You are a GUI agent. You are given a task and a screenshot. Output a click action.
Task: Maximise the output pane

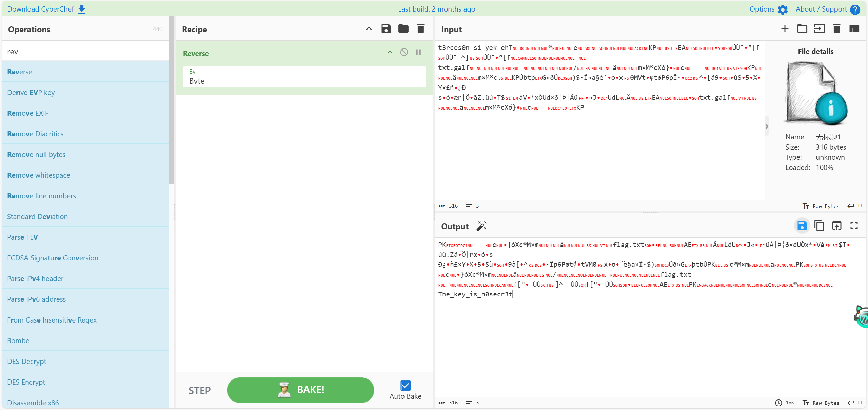click(x=854, y=226)
